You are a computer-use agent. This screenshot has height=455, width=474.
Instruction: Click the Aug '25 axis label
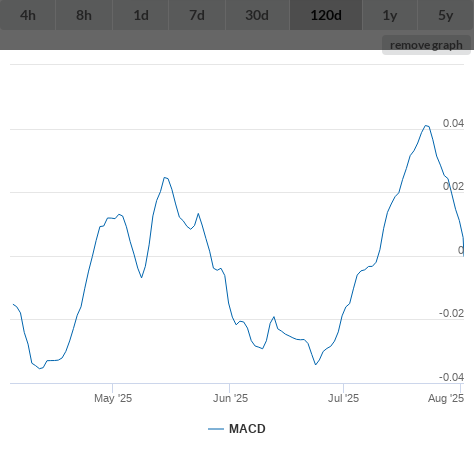[x=446, y=398]
